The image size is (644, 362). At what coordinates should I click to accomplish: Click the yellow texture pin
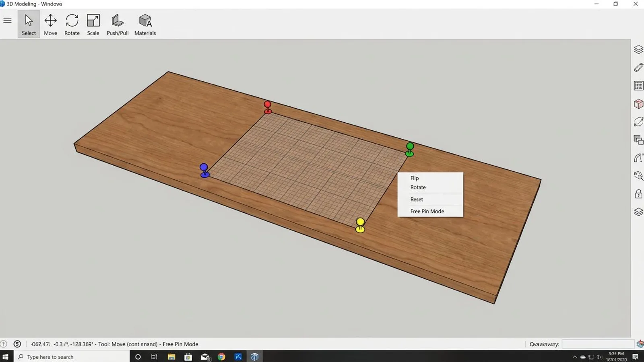click(360, 225)
